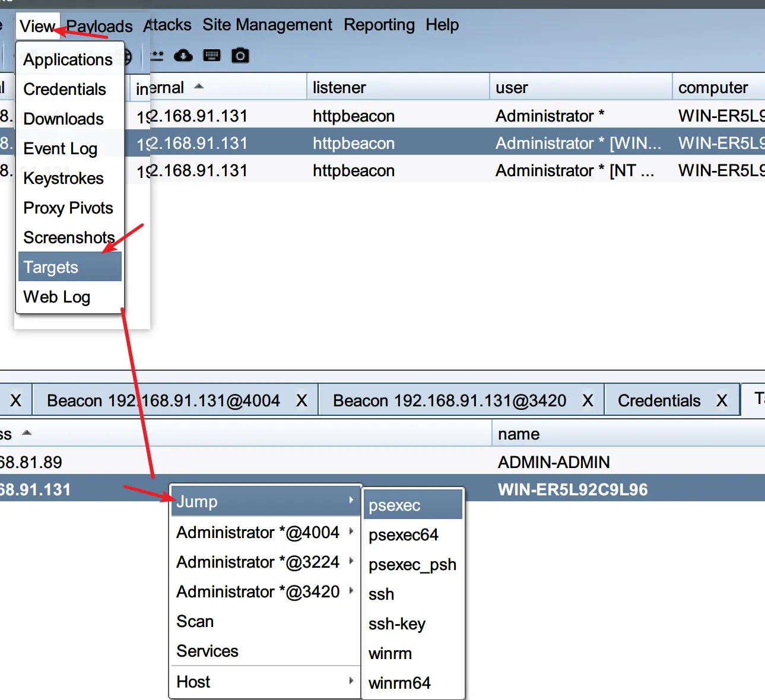
Task: Select first httpbeacon row with user Administrator *
Action: [x=382, y=116]
